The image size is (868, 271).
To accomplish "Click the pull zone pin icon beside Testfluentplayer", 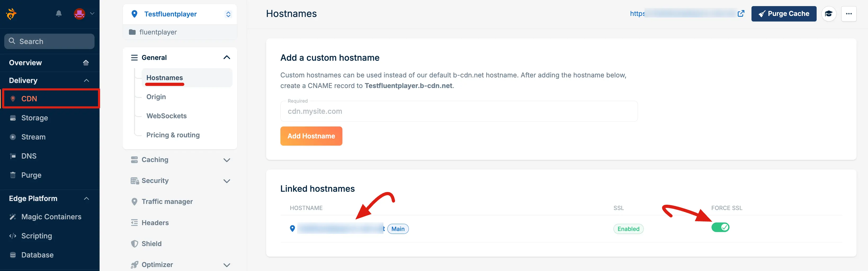I will click(135, 14).
